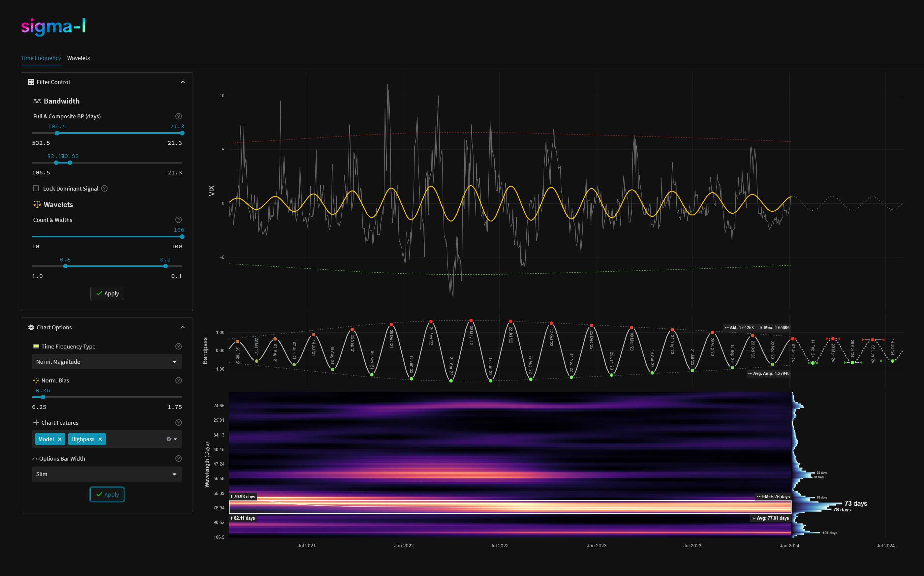The width and height of the screenshot is (924, 576).
Task: Click the 82.11 days band label
Action: 243,518
